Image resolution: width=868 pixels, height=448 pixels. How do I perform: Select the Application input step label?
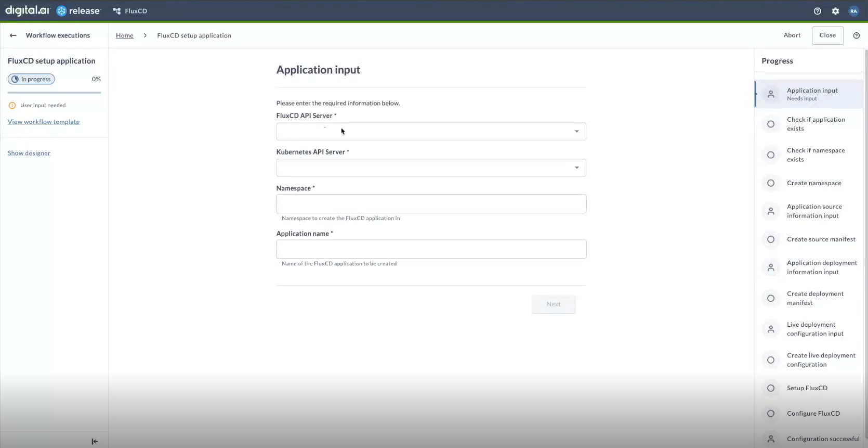tap(812, 91)
